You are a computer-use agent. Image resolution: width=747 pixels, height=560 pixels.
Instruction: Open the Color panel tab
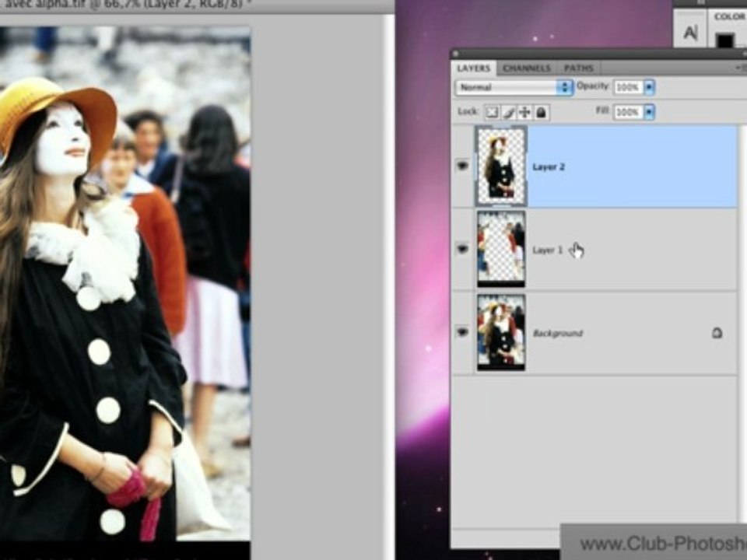click(729, 16)
